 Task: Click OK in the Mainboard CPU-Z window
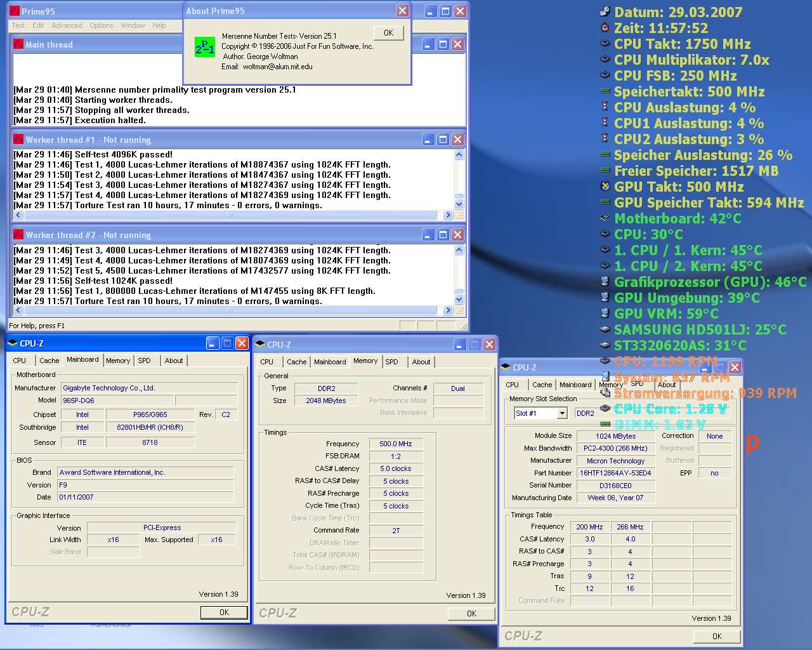point(224,613)
